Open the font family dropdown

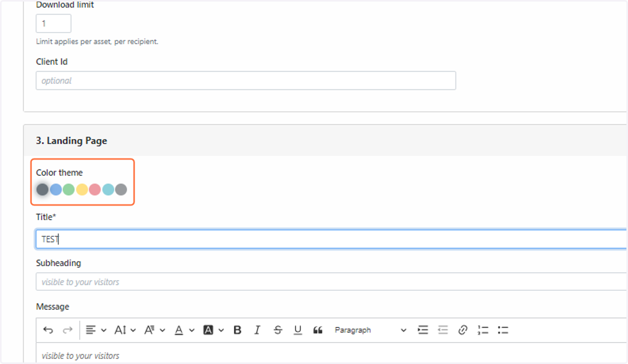154,330
